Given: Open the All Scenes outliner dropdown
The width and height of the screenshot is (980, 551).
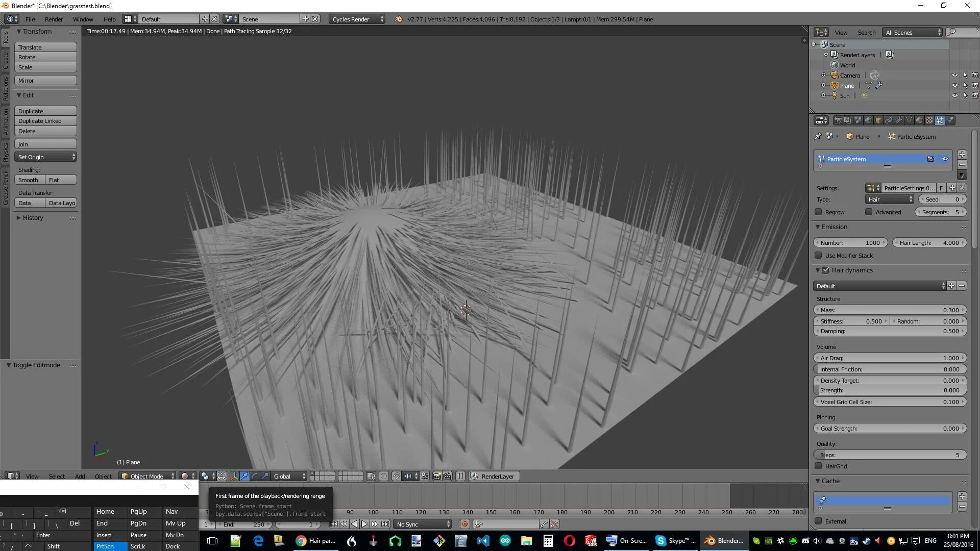Looking at the screenshot, I should 912,32.
